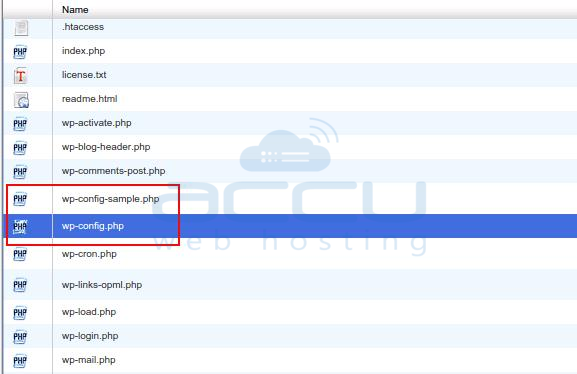Select the wp-config-sample.php file name
Viewport: 577px width, 374px height.
pos(110,199)
